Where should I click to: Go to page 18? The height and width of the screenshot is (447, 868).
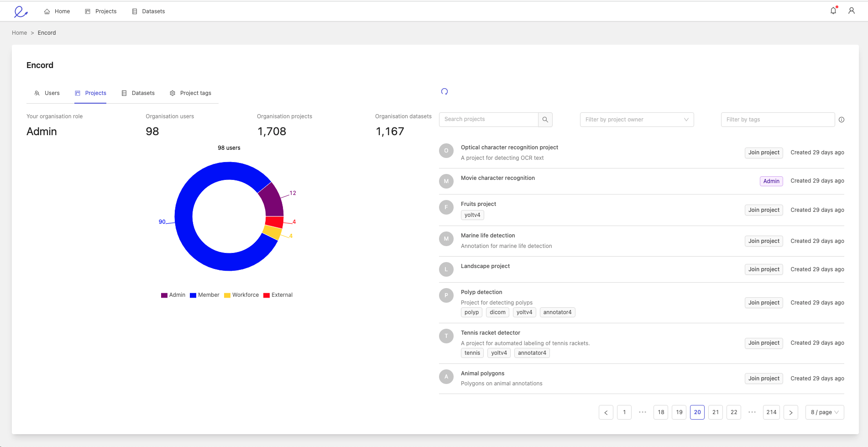pos(661,412)
